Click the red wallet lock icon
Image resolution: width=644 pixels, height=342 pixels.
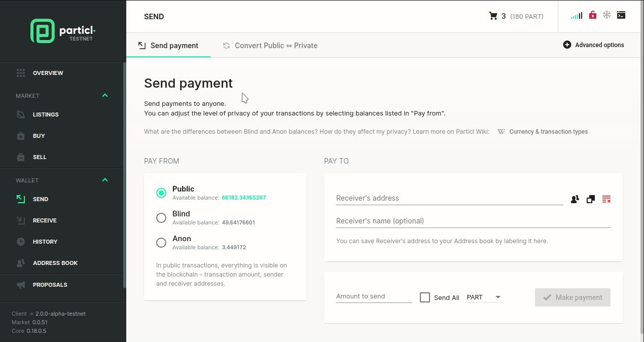592,15
